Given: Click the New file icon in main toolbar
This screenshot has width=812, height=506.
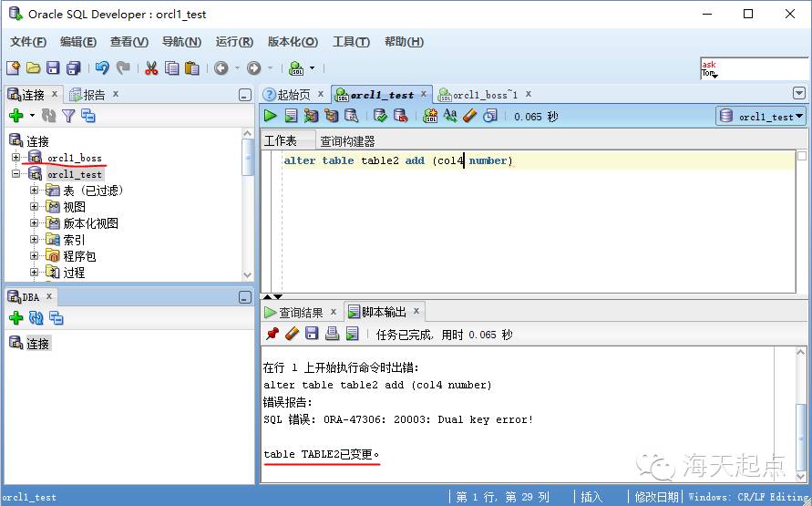Looking at the screenshot, I should [x=13, y=67].
